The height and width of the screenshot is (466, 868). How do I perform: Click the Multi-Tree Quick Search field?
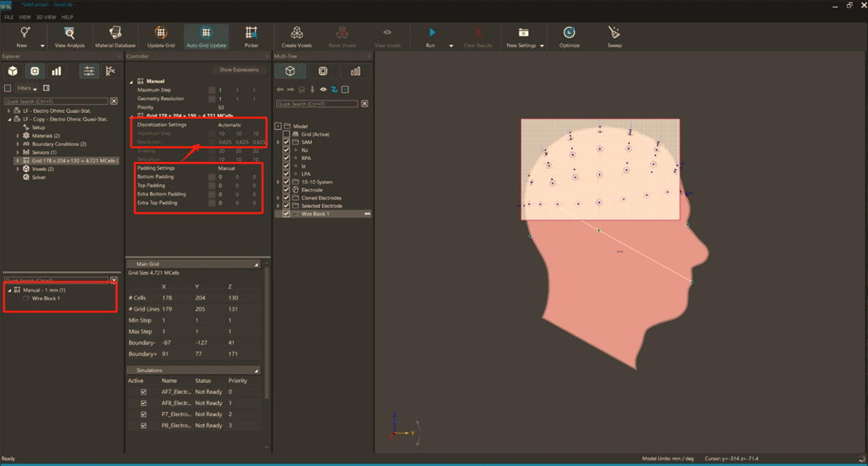(317, 104)
